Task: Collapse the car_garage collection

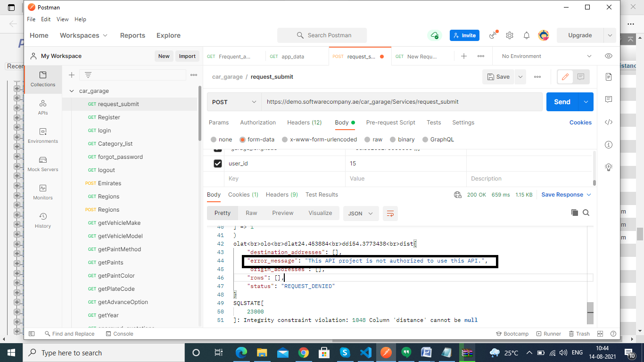Action: pyautogui.click(x=72, y=91)
